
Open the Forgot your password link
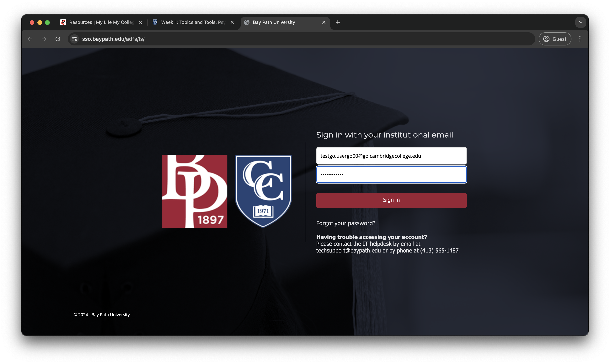[346, 223]
